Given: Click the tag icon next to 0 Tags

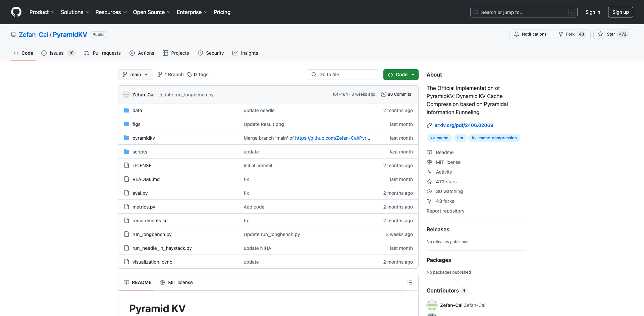Looking at the screenshot, I should click(x=190, y=75).
